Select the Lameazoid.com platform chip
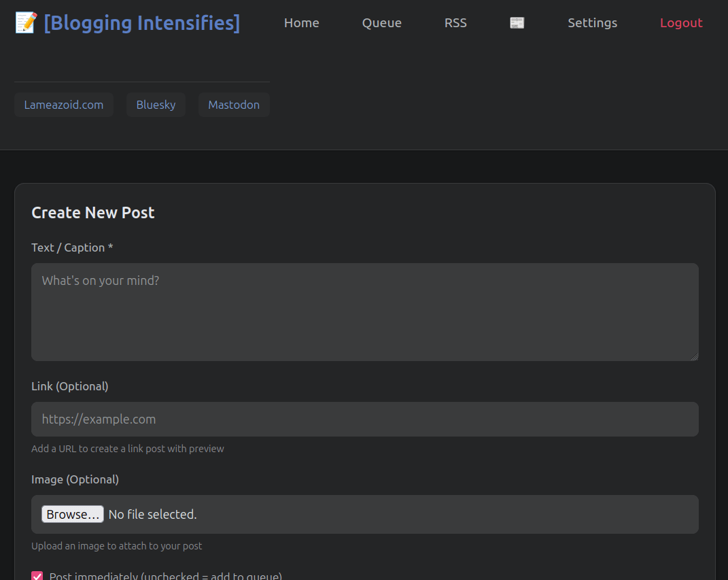This screenshot has width=728, height=580. 64,105
